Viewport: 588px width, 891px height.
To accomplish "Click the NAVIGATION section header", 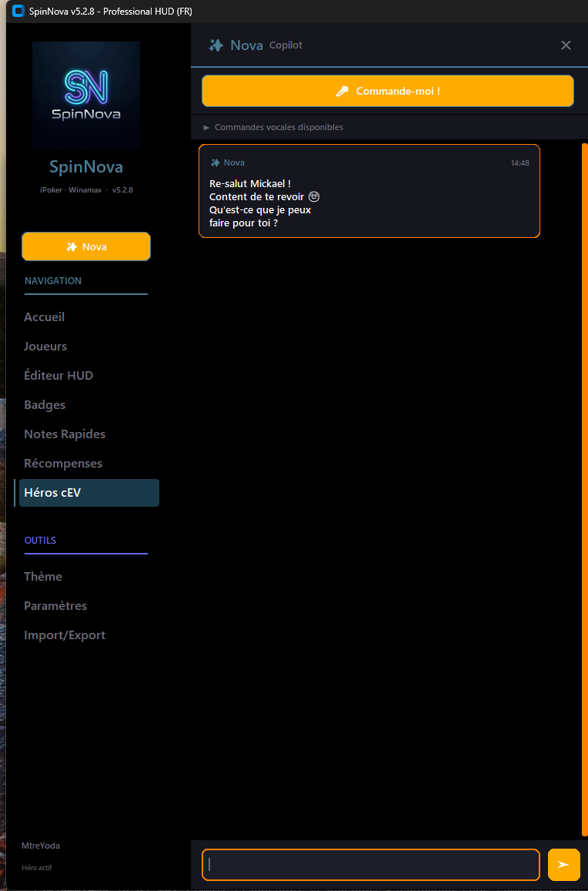I will (x=53, y=281).
